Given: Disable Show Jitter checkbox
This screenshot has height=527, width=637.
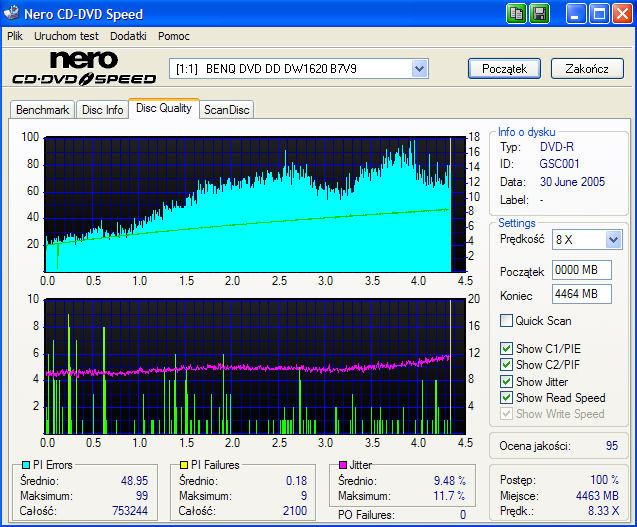Looking at the screenshot, I should 506,382.
